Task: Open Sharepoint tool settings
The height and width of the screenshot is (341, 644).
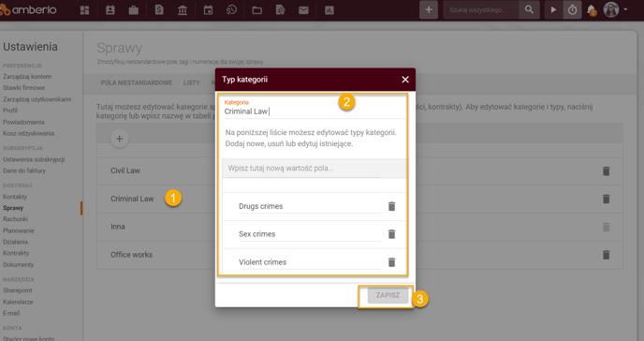Action: click(17, 290)
